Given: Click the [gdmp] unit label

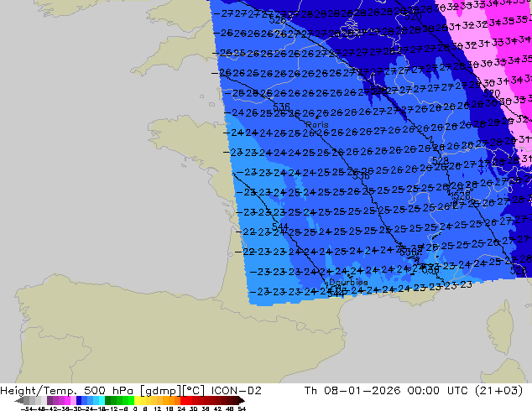Looking at the screenshot, I should [159, 391].
